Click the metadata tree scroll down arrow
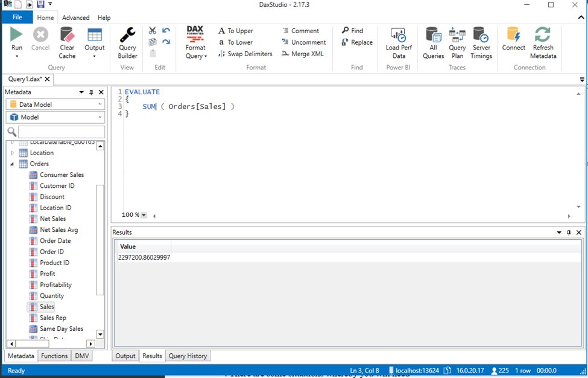Image resolution: width=588 pixels, height=378 pixels. click(100, 334)
